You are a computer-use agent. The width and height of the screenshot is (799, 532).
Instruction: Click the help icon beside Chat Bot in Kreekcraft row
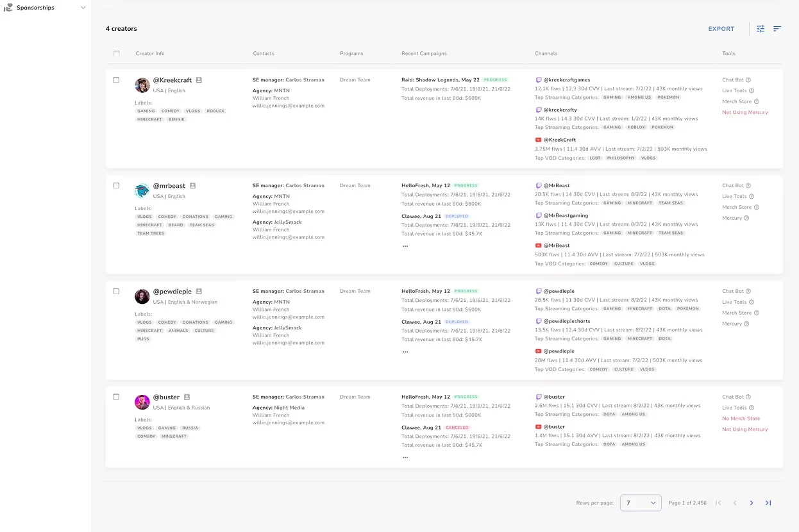tap(748, 80)
